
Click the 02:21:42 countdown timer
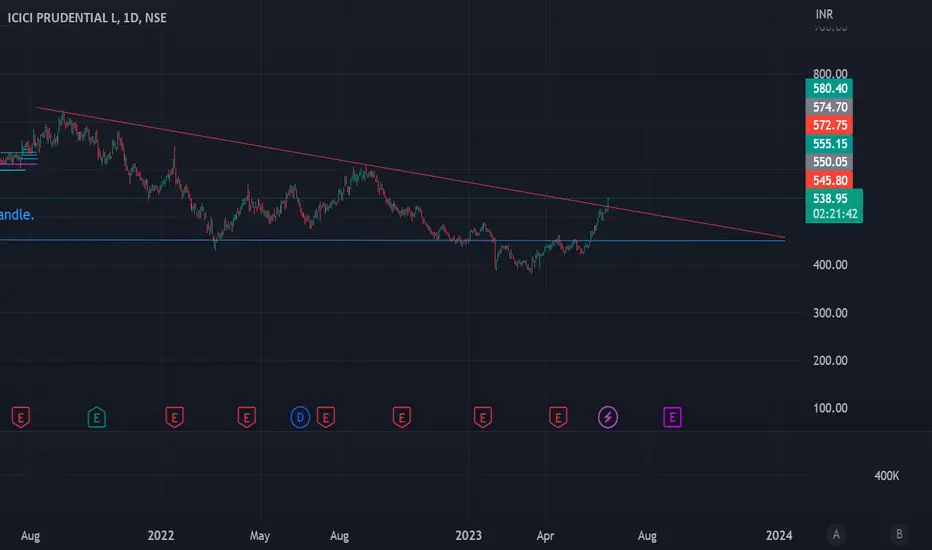pyautogui.click(x=835, y=214)
